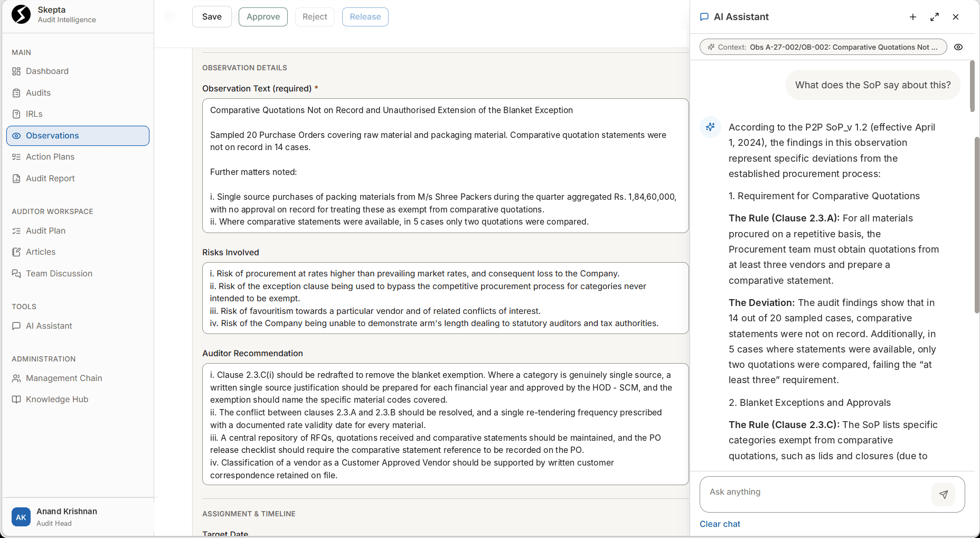Click the Release button
This screenshot has height=538, width=980.
[365, 17]
